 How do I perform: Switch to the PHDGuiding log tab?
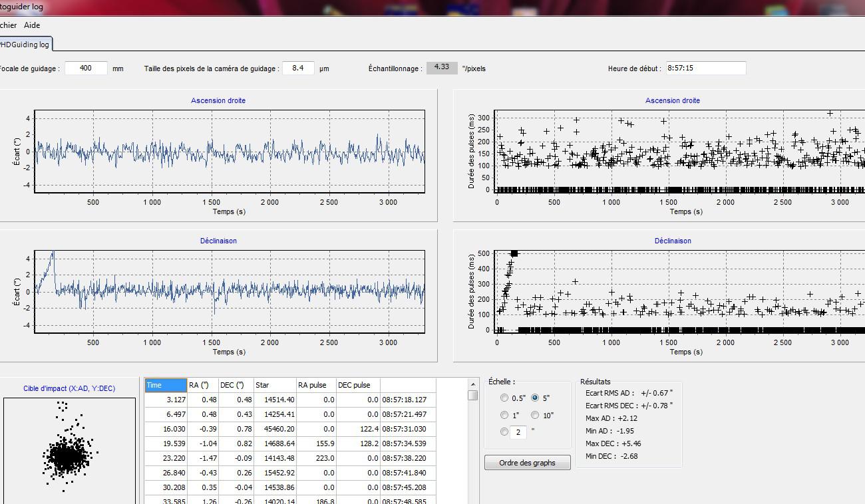pos(25,45)
